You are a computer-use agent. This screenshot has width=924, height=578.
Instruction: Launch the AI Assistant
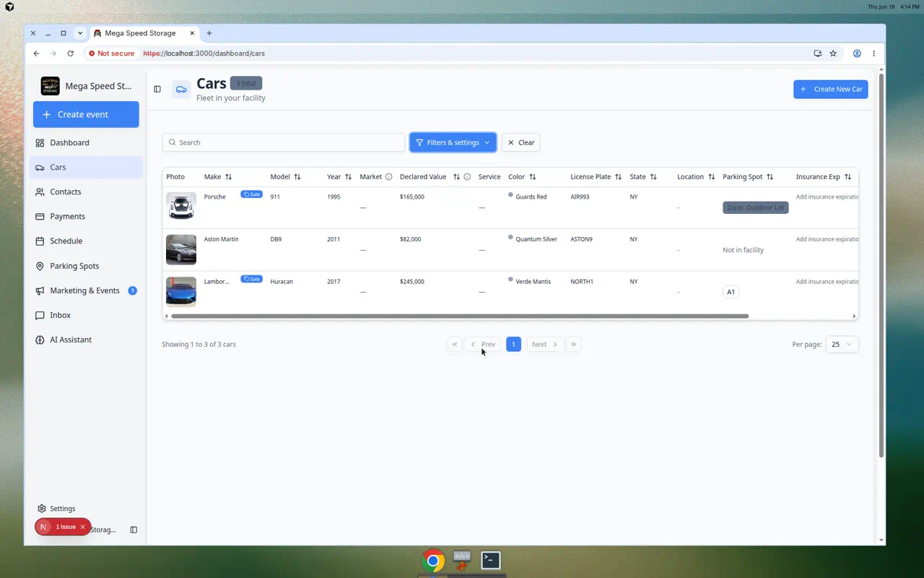(86, 340)
